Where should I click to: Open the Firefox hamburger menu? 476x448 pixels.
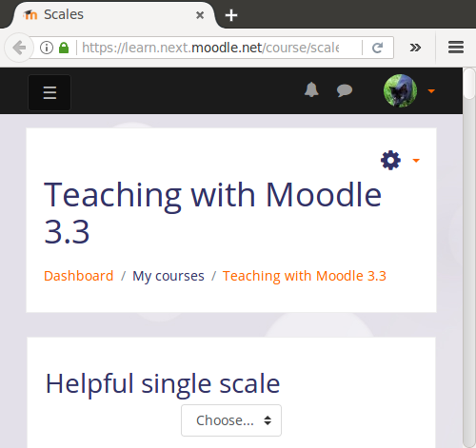(456, 48)
